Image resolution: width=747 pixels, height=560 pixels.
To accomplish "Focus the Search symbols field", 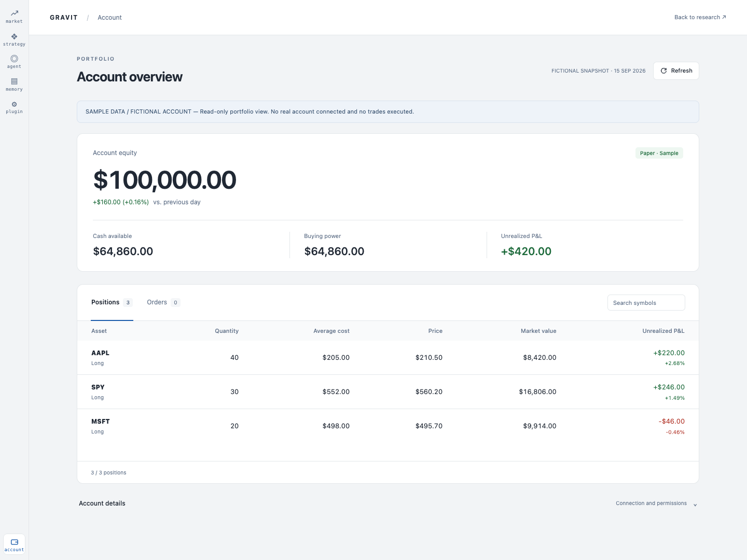I will click(x=646, y=303).
